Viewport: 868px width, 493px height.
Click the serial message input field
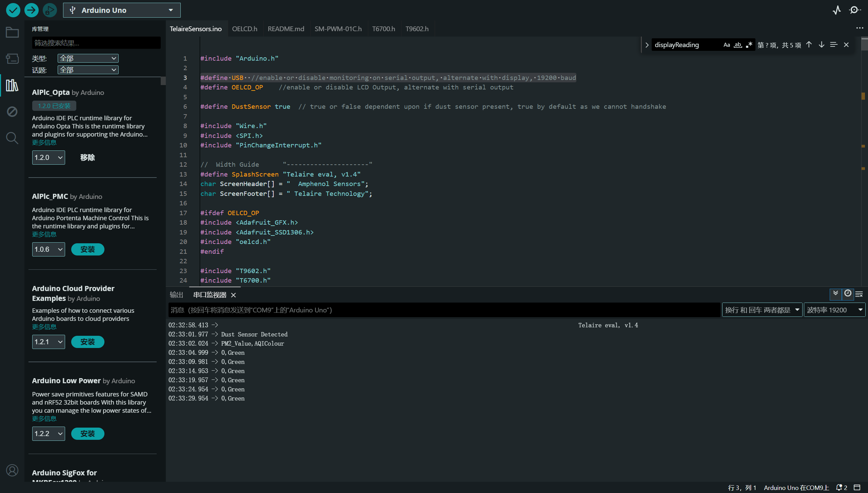[444, 310]
